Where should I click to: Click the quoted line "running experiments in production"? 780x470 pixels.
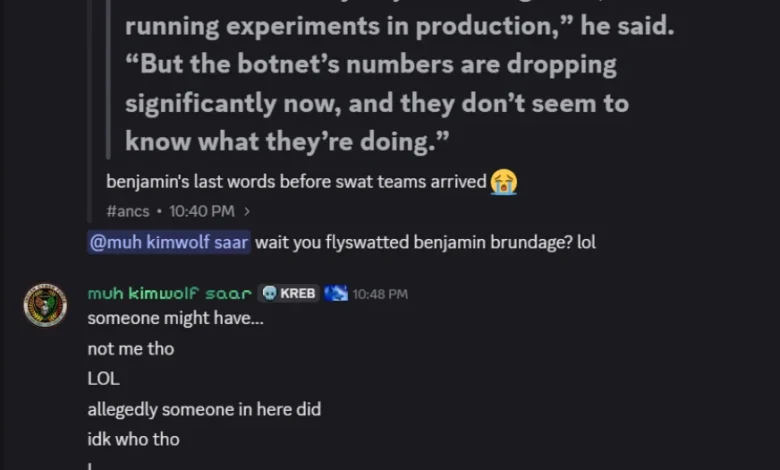tap(345, 27)
